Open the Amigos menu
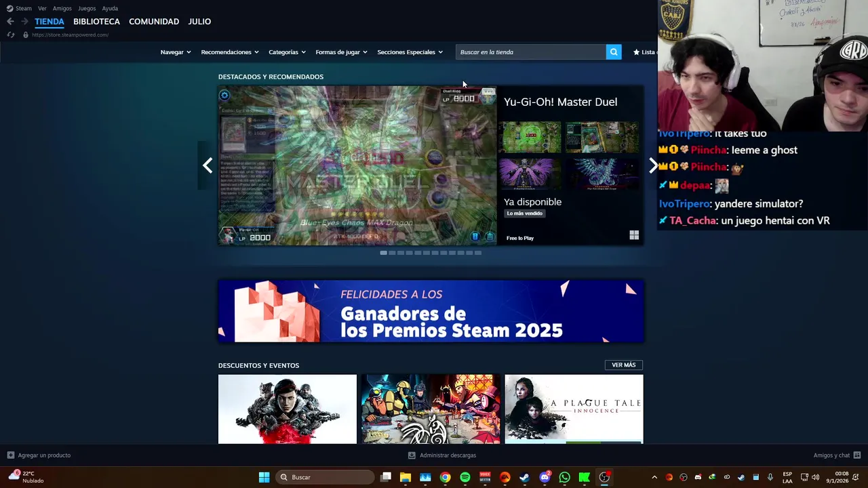Screen dimensions: 868x488 (62, 8)
